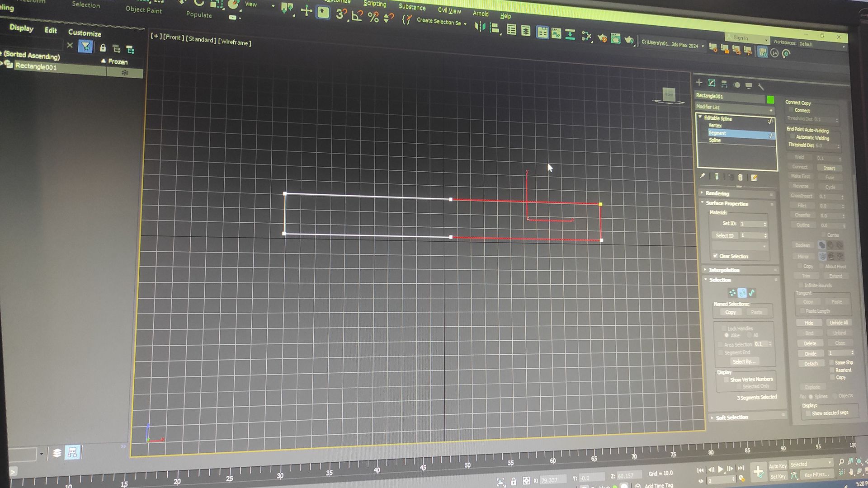Image resolution: width=868 pixels, height=488 pixels.
Task: Toggle 3D Snaps in main toolbar
Action: pos(341,14)
